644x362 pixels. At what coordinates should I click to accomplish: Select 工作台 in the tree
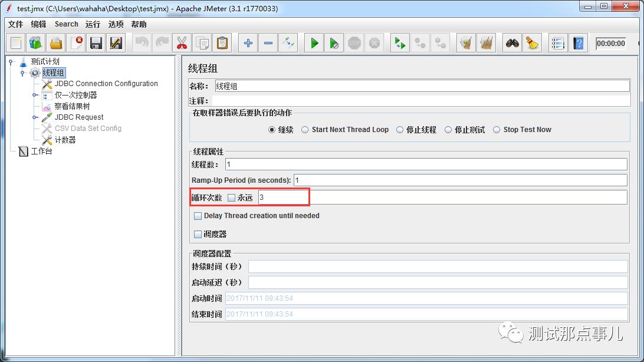[x=41, y=152]
